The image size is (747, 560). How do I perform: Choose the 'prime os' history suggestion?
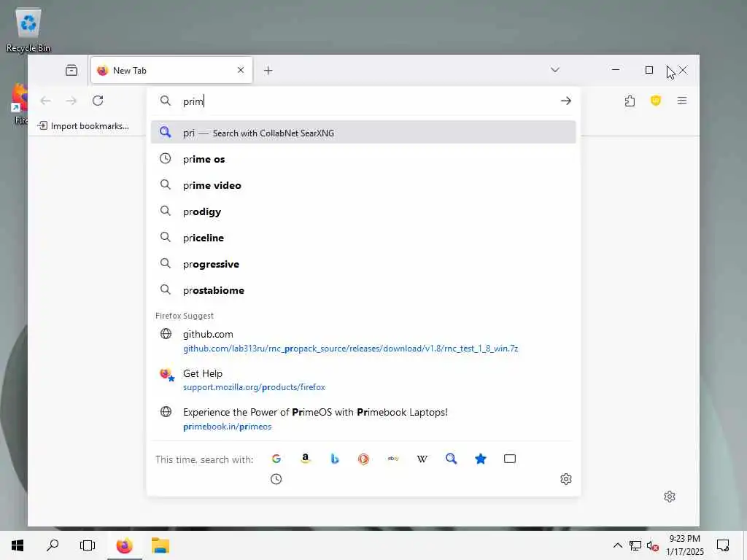[x=363, y=159]
